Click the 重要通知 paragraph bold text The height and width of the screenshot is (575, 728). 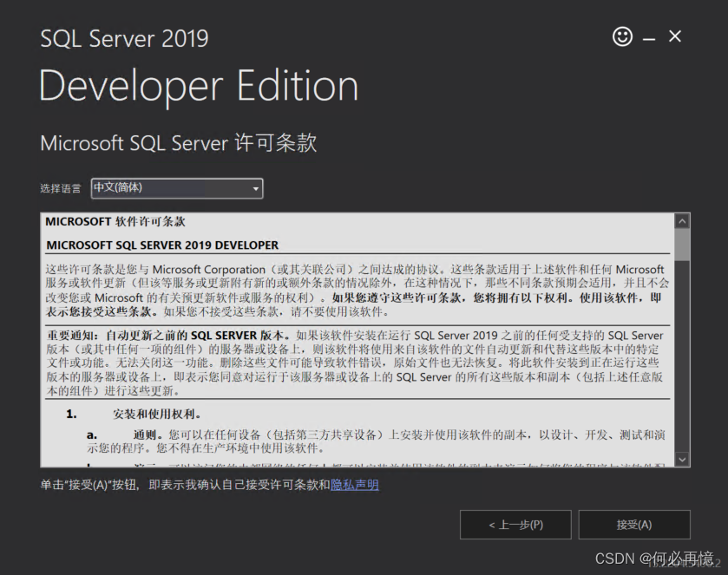tap(168, 335)
